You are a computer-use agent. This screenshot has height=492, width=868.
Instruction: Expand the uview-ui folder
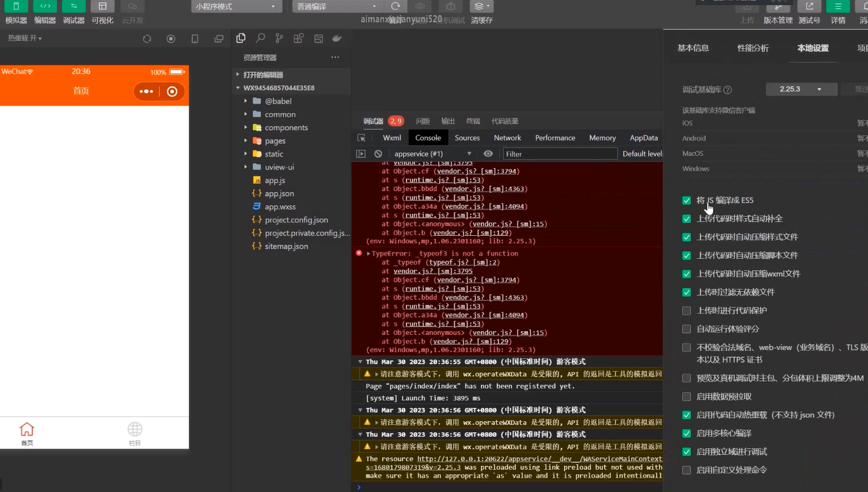[279, 167]
